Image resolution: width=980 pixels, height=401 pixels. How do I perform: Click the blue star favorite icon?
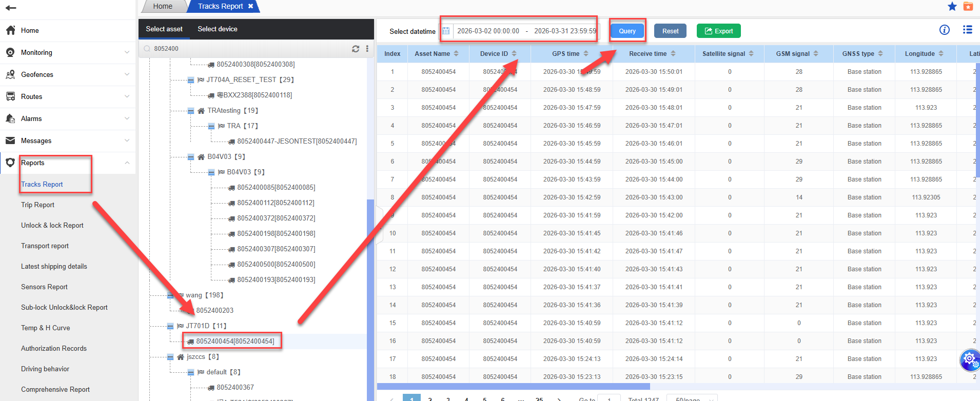[x=952, y=6]
